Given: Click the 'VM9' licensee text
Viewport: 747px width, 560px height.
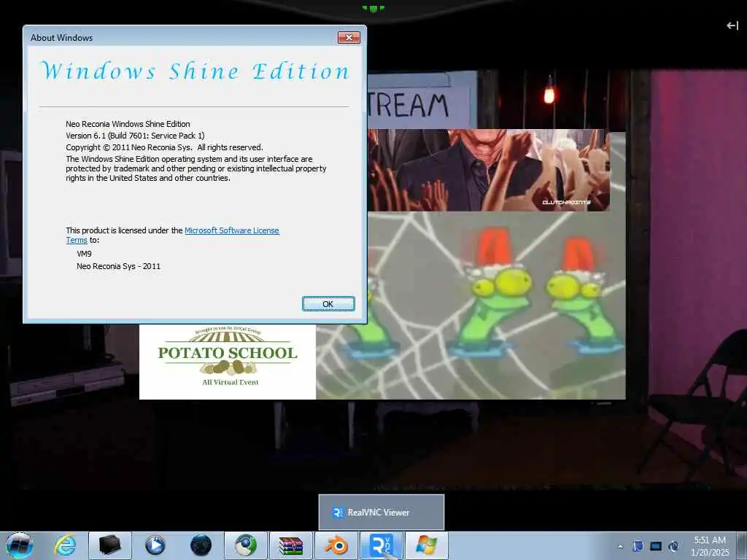Looking at the screenshot, I should pos(85,254).
